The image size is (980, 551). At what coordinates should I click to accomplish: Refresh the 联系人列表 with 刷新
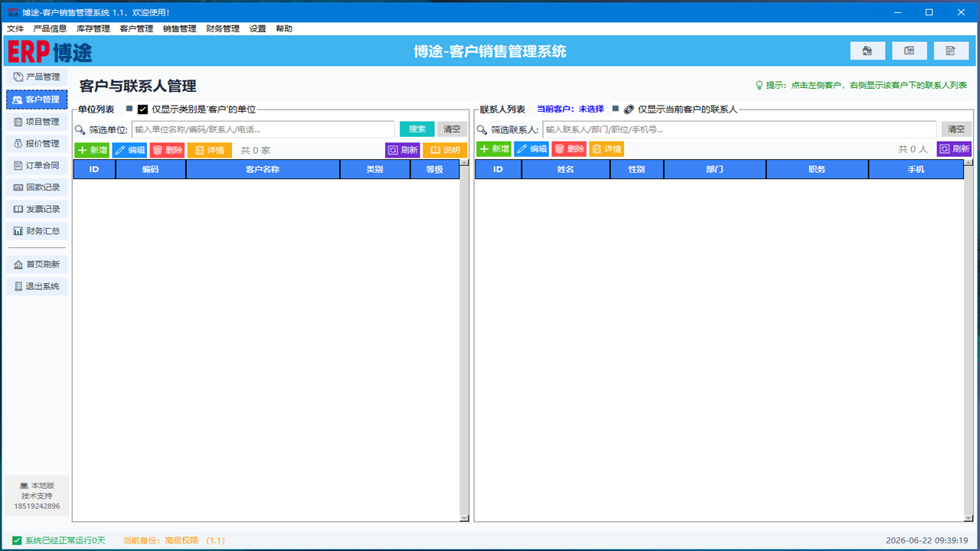pos(954,149)
